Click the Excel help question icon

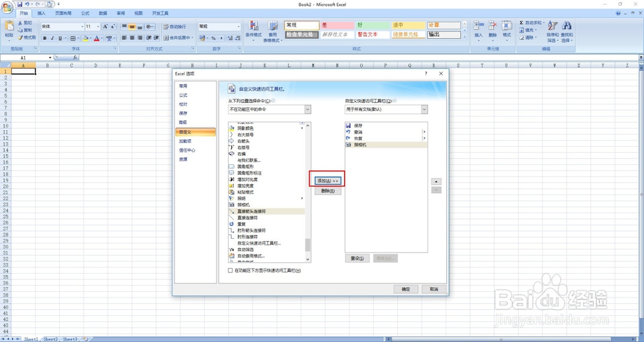point(618,13)
